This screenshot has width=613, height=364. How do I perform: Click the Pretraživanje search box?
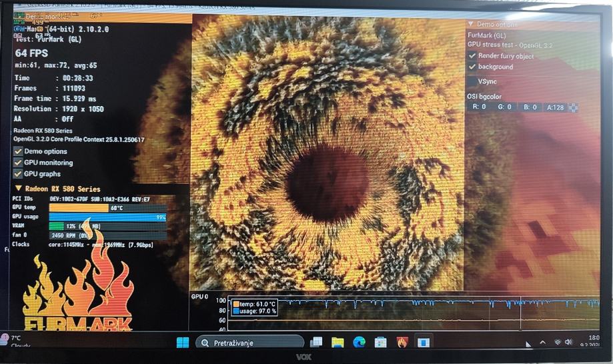click(x=250, y=343)
